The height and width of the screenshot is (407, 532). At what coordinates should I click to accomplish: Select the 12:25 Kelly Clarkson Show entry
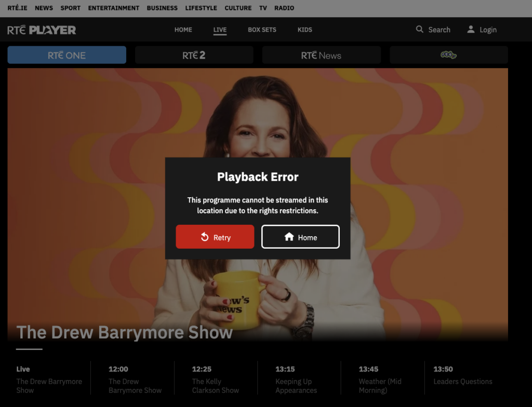click(216, 379)
